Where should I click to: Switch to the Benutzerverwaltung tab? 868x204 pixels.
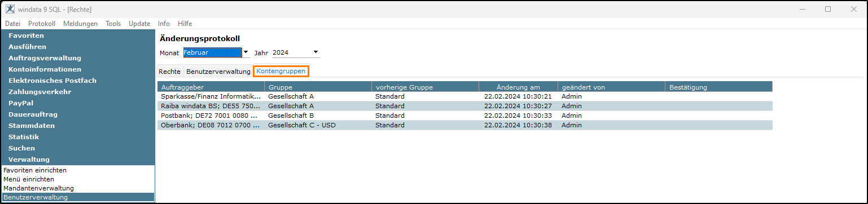(x=218, y=72)
